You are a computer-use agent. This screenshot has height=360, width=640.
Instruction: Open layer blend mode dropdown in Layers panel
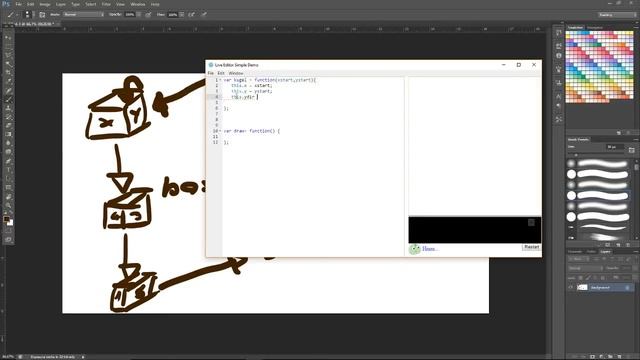[x=585, y=268]
